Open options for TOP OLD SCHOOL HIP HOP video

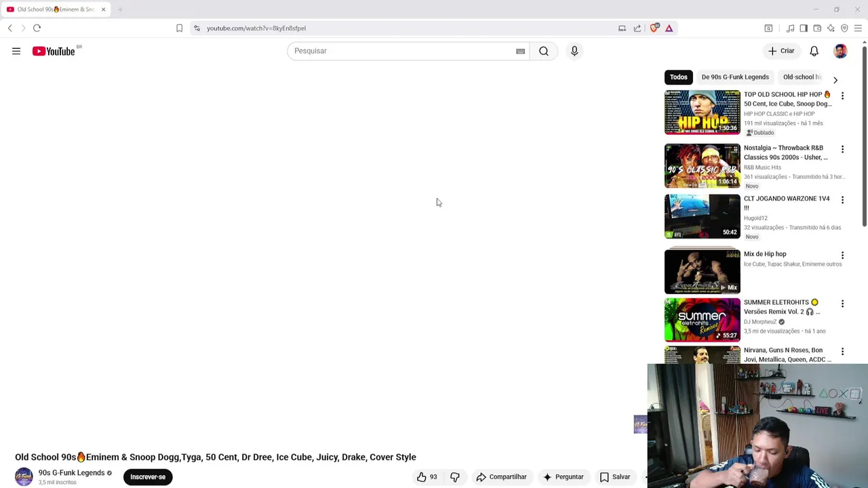(x=842, y=96)
